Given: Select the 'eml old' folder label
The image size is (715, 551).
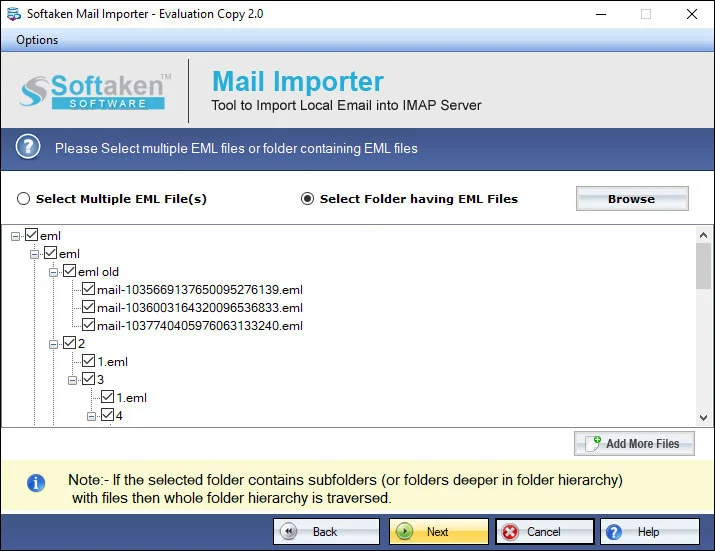Looking at the screenshot, I should [x=98, y=272].
